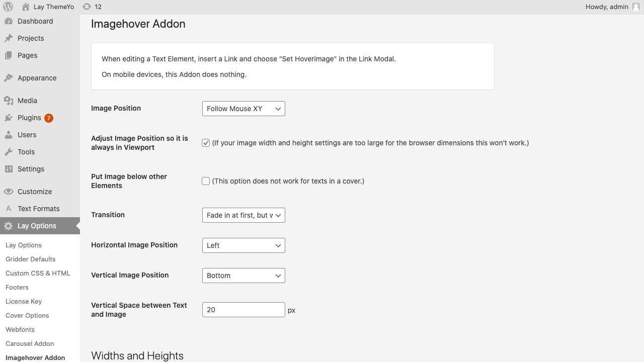Image resolution: width=644 pixels, height=362 pixels.
Task: Click the Appearance paintbrush icon
Action: (x=9, y=78)
